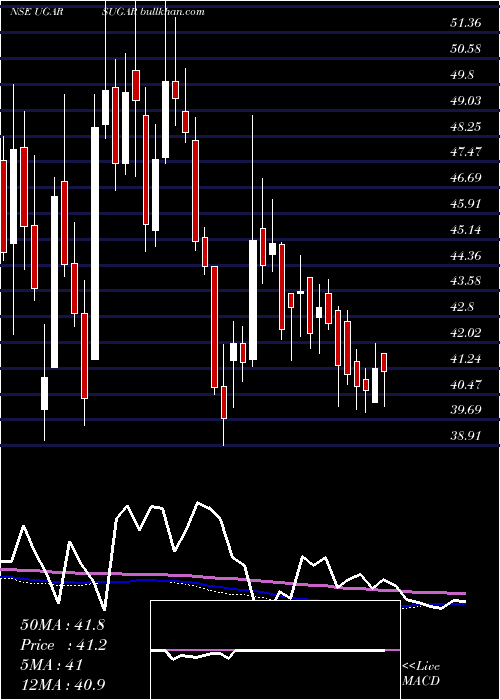Select the 48.25 price axis label
Image resolution: width=500 pixels, height=700 pixels.
point(466,126)
